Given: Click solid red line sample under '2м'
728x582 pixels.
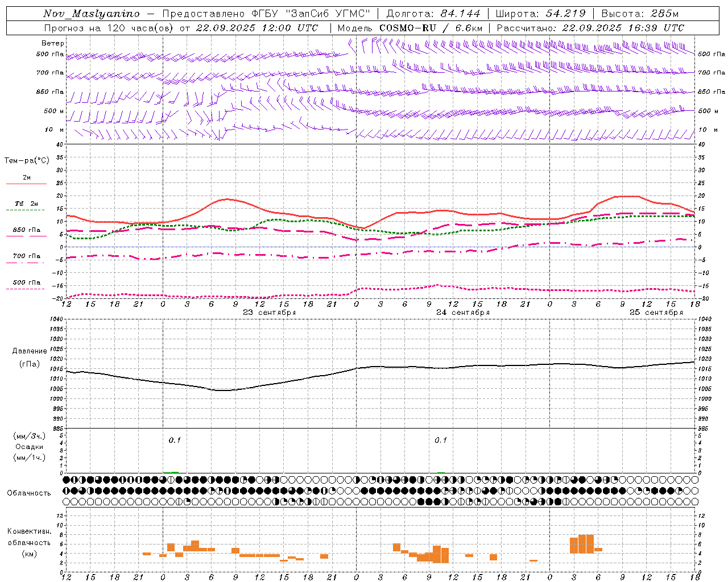Looking at the screenshot, I should (26, 184).
